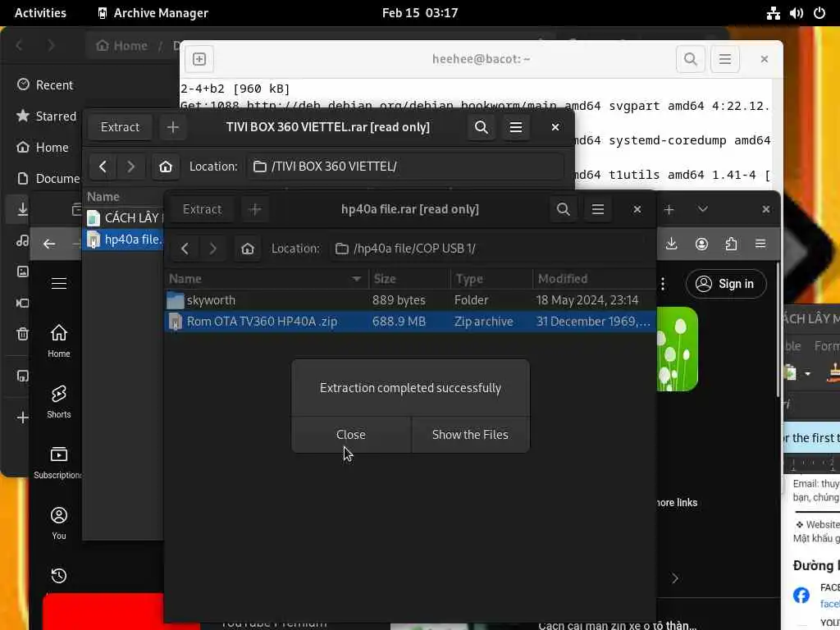Home location button in TIVI BOX 360 VIETTEL window
Screen dimensions: 840x630
[166, 167]
